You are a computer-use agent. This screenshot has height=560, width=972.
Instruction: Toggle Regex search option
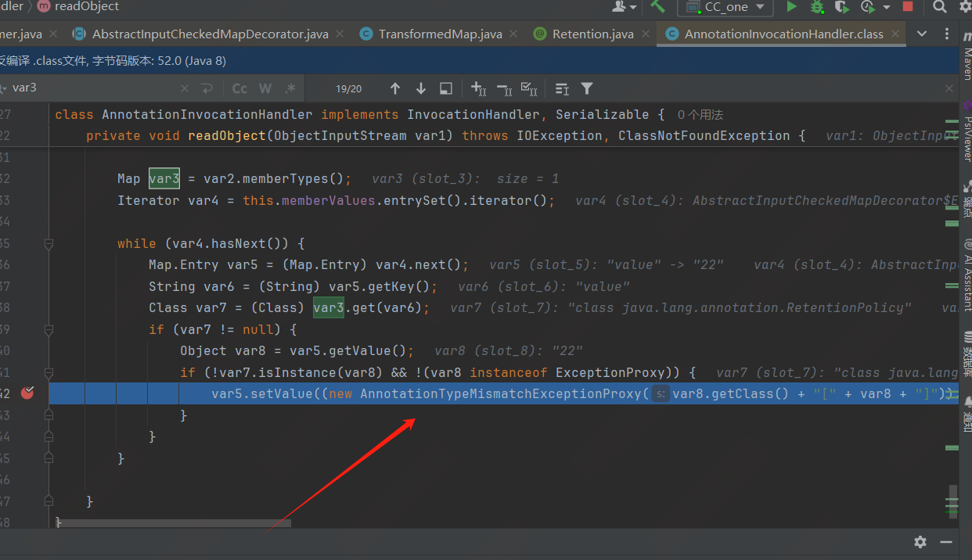[290, 88]
